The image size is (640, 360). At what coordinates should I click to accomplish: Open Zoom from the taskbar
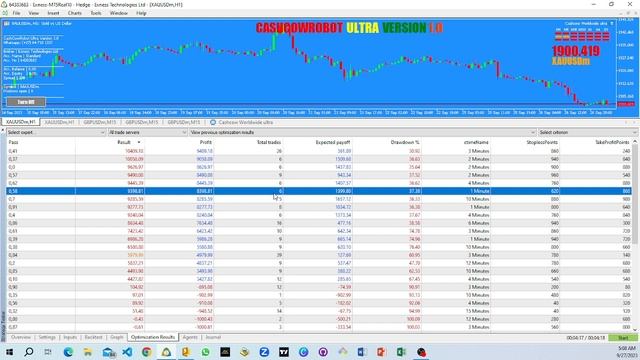(264, 352)
